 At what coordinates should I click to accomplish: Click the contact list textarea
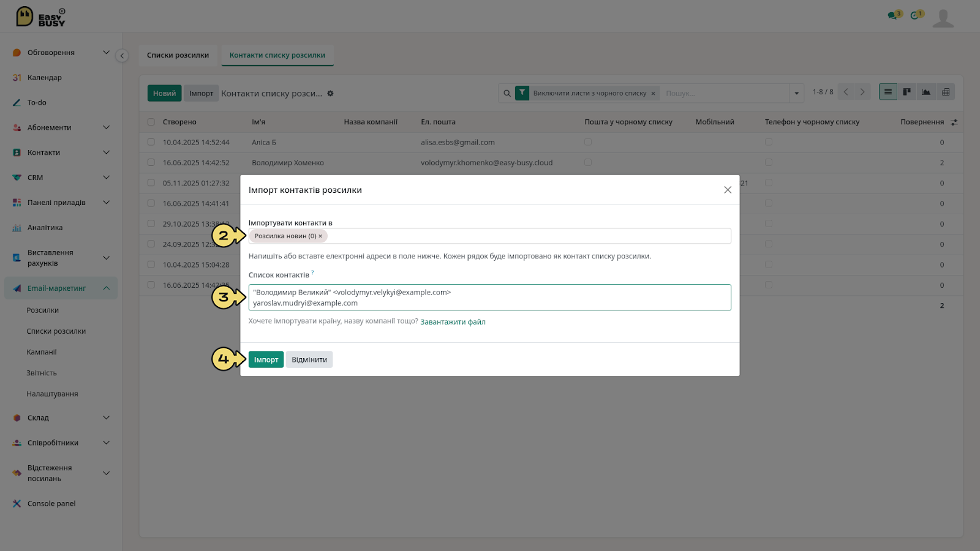(490, 298)
